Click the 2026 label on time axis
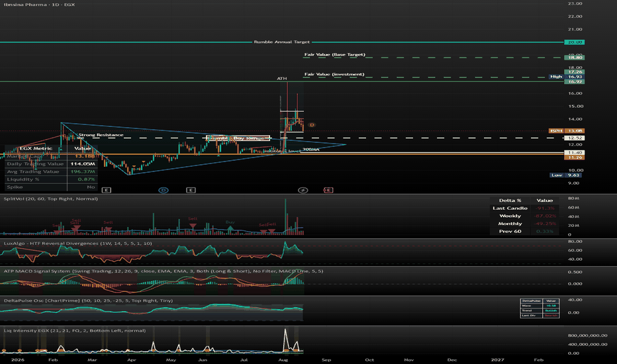The height and width of the screenshot is (364, 617). pos(17,359)
